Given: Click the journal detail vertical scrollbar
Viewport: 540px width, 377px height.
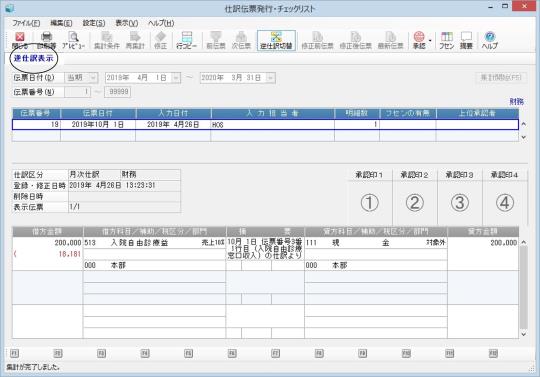Looking at the screenshot, I should coord(523,288).
